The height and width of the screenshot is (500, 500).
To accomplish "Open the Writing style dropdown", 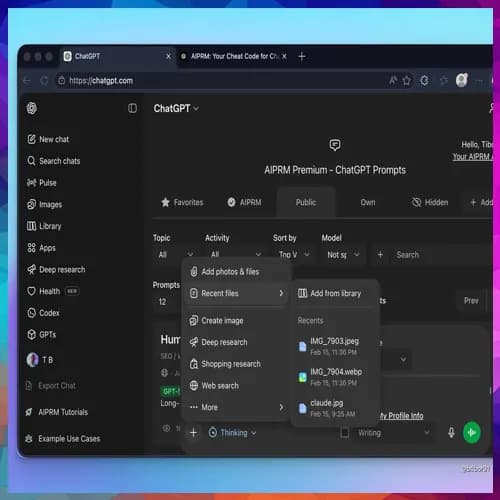I will [x=393, y=433].
